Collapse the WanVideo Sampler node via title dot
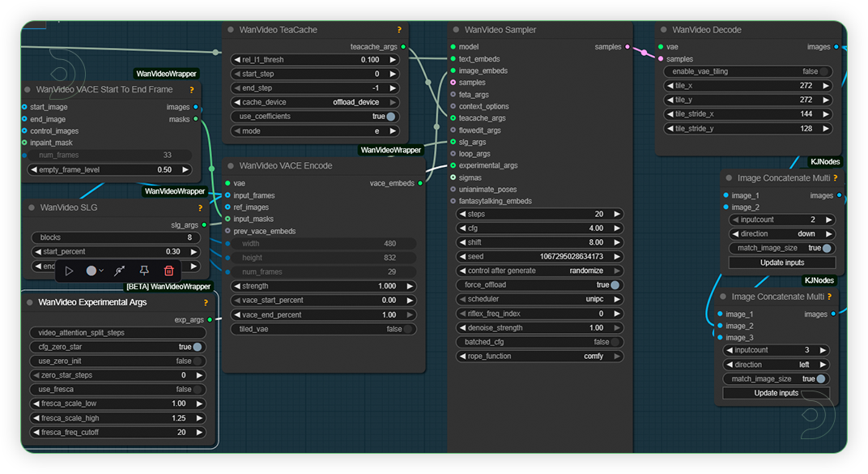This screenshot has width=868, height=474. tap(456, 30)
